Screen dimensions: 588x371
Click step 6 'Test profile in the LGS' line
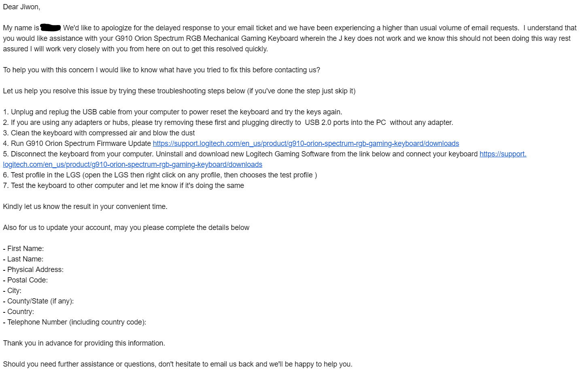coord(160,175)
